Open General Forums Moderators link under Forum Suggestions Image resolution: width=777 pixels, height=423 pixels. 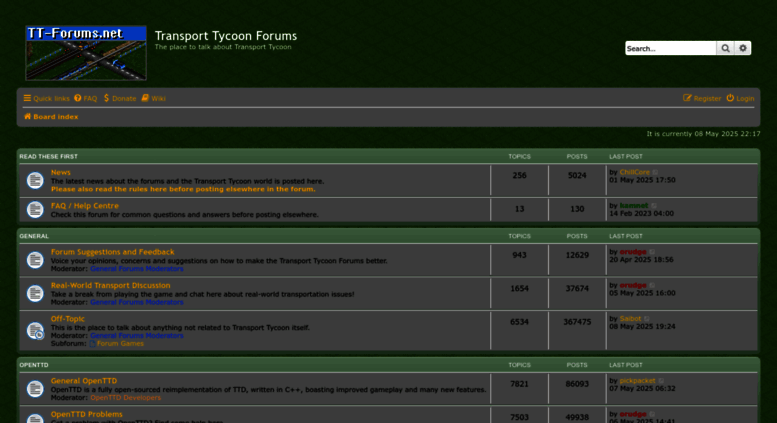(x=137, y=269)
